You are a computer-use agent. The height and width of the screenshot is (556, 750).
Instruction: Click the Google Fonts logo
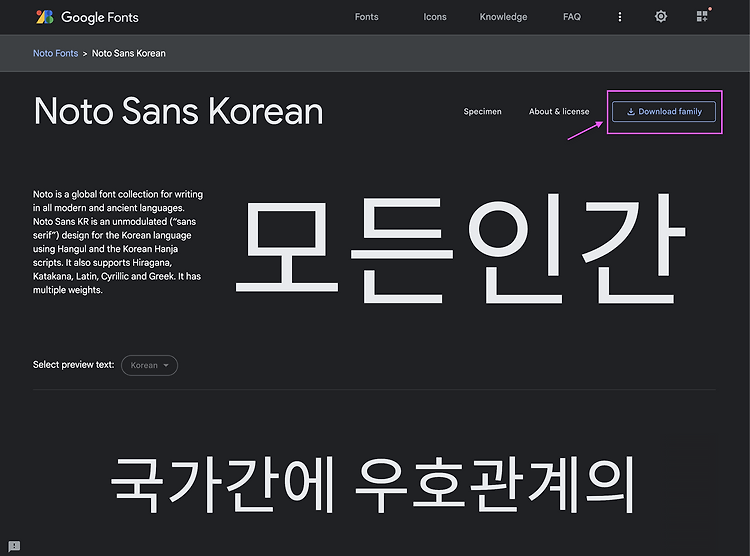click(x=88, y=17)
